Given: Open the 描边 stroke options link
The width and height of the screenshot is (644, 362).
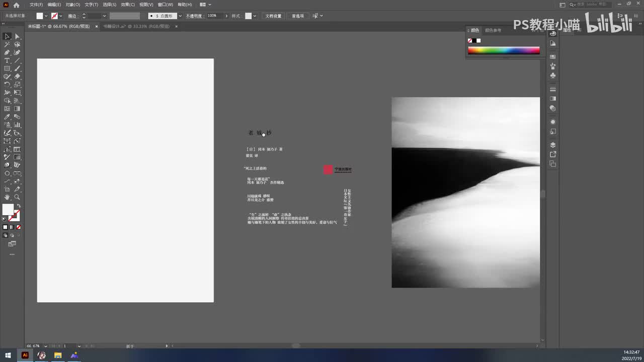Looking at the screenshot, I should pos(72,16).
